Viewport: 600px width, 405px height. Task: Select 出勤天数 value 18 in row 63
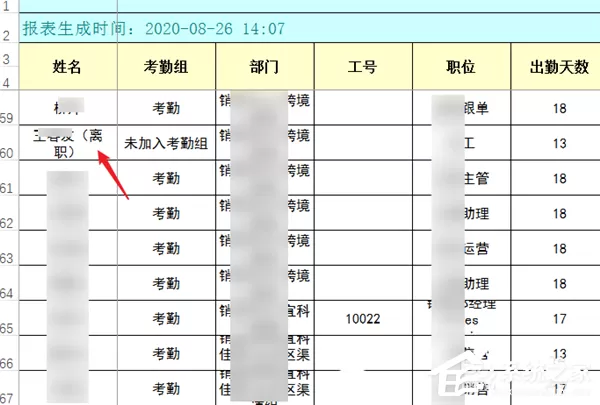(x=556, y=248)
